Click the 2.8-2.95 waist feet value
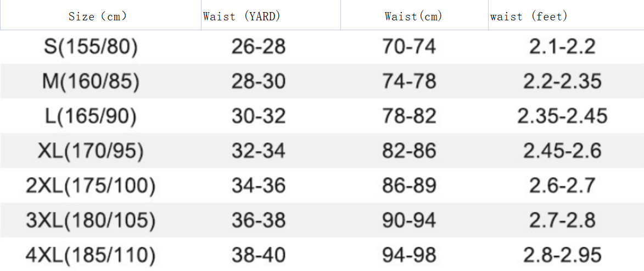The height and width of the screenshot is (271, 644). 562,255
